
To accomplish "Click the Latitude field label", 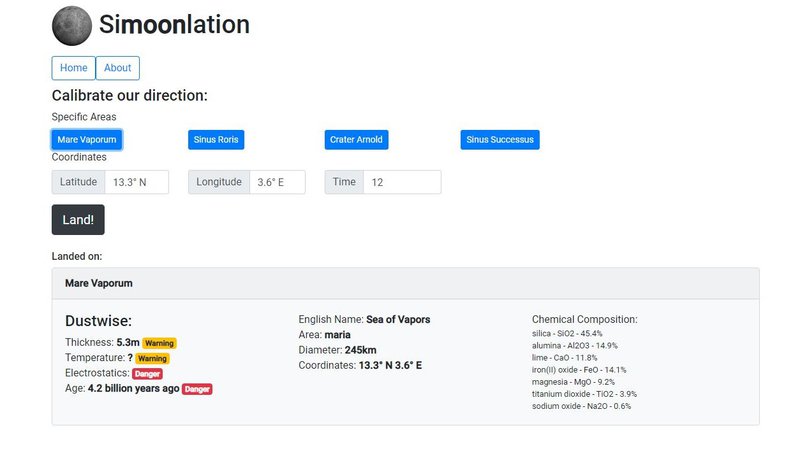I will [78, 182].
